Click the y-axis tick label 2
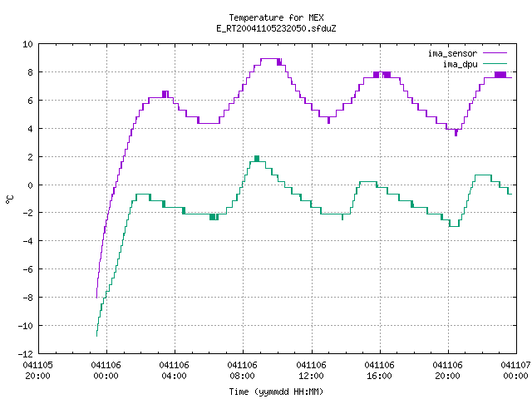 pyautogui.click(x=31, y=157)
